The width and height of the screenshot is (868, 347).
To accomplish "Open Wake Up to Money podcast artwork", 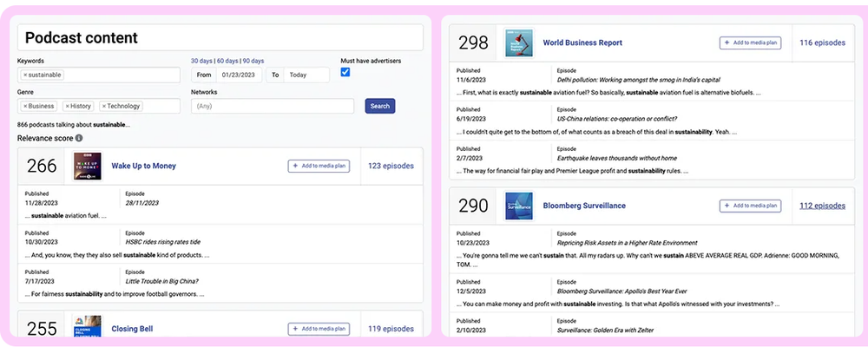I will [88, 166].
